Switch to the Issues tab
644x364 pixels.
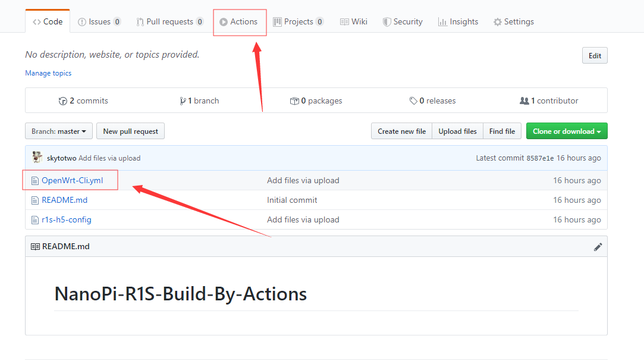pyautogui.click(x=99, y=22)
